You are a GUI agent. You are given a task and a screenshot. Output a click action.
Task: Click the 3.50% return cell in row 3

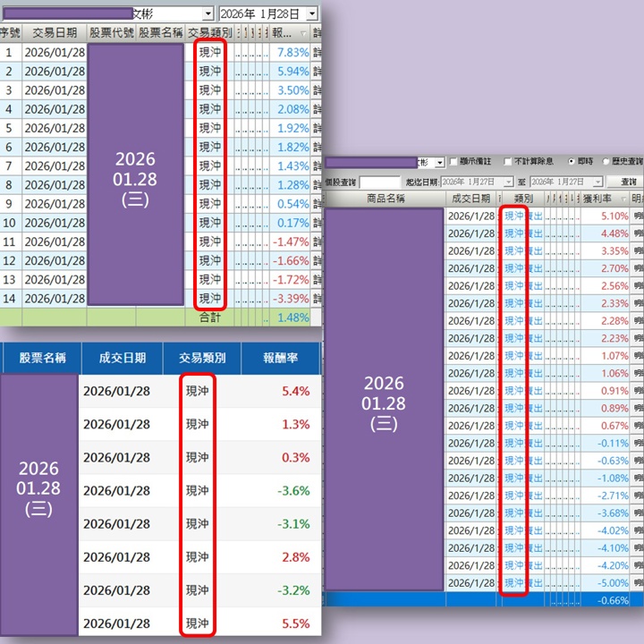(290, 90)
